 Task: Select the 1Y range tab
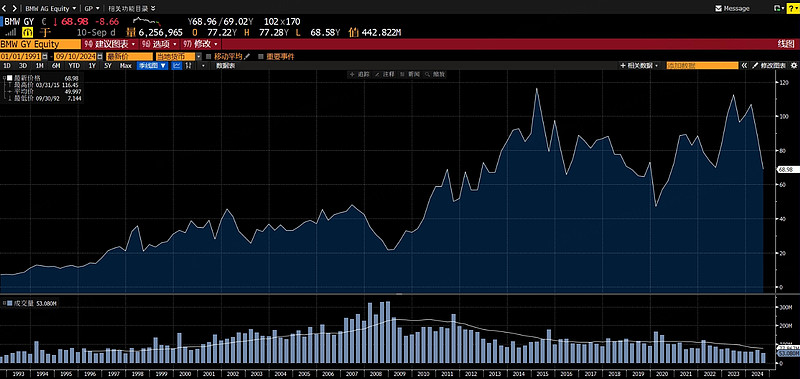click(91, 65)
